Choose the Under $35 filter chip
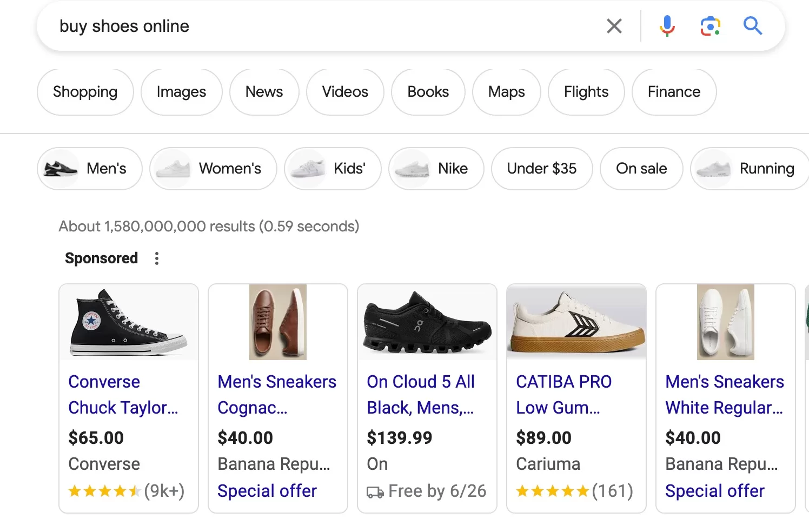Screen dimensions: 809x532 tap(541, 169)
